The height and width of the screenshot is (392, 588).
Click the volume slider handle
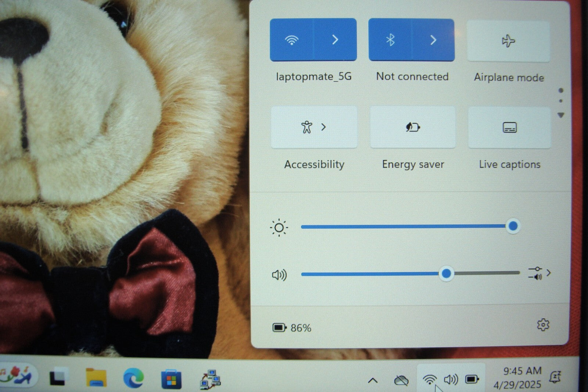click(x=446, y=274)
